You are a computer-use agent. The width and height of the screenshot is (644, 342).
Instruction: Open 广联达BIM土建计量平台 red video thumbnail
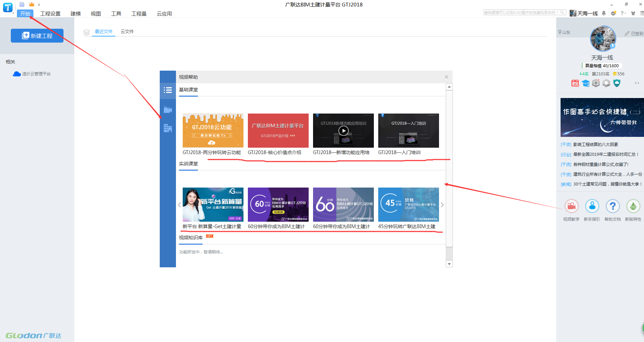[x=278, y=130]
